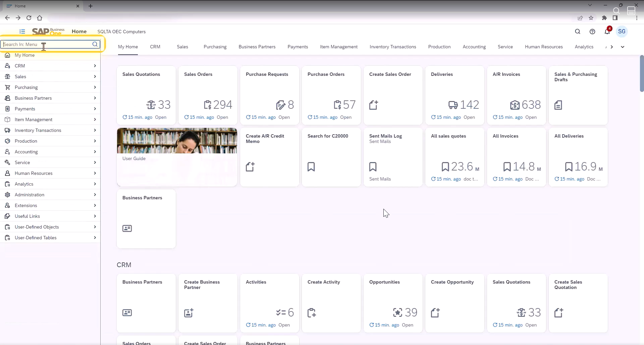Open the global search magnifier icon
644x345 pixels.
578,32
